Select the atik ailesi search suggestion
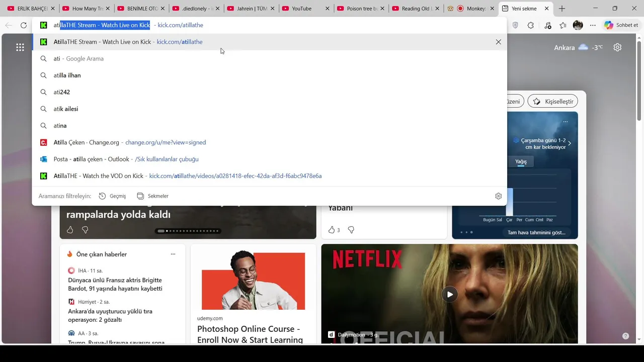The image size is (644, 362). tap(269, 109)
